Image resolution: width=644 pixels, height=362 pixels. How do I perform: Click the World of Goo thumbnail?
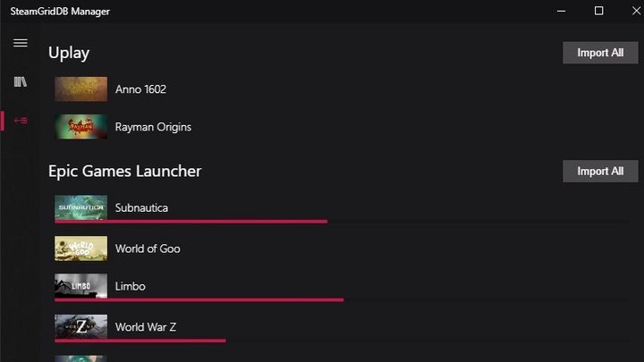pos(80,248)
